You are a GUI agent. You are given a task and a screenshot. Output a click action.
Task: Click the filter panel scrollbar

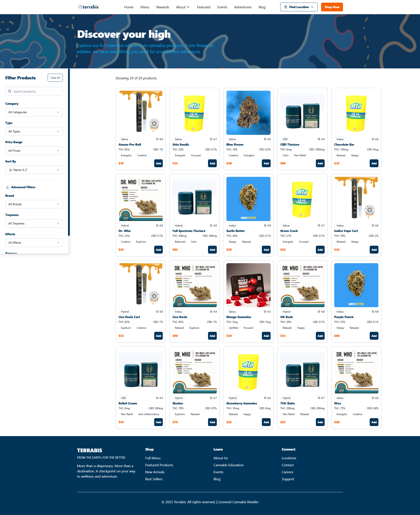pos(69,152)
